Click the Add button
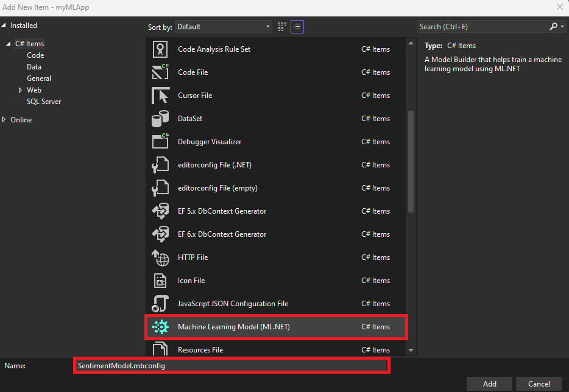Image resolution: width=569 pixels, height=392 pixels. (x=489, y=383)
